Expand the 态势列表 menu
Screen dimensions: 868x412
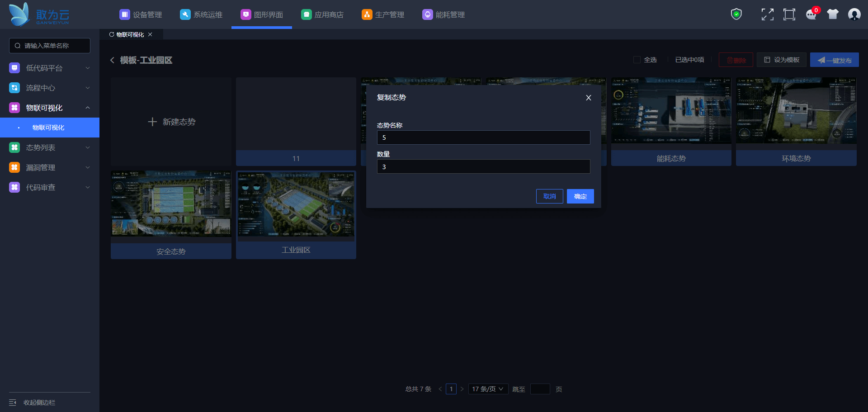pyautogui.click(x=88, y=147)
